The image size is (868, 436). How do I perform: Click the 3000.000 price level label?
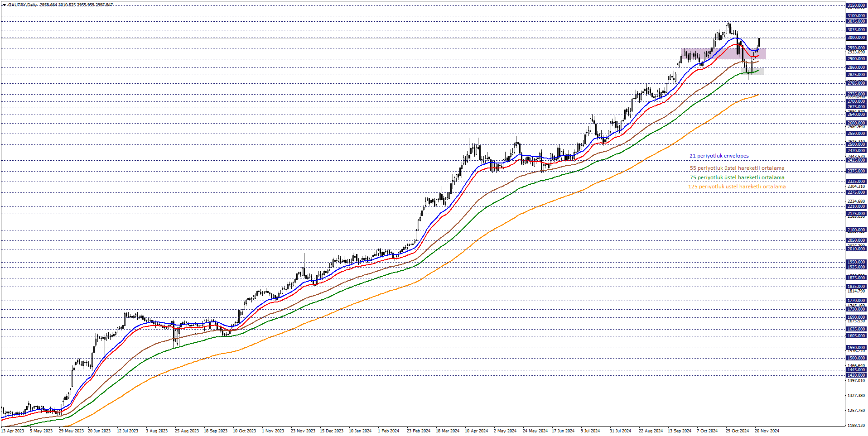coord(856,38)
